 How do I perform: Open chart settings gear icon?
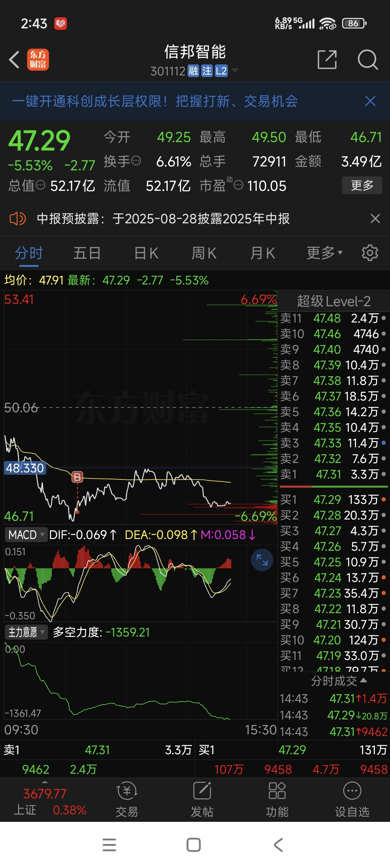(370, 253)
